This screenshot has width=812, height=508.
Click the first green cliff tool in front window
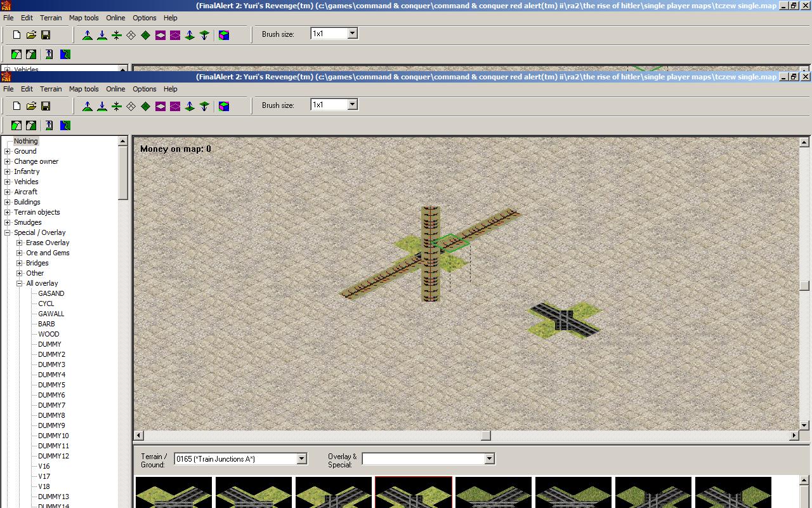[16, 125]
